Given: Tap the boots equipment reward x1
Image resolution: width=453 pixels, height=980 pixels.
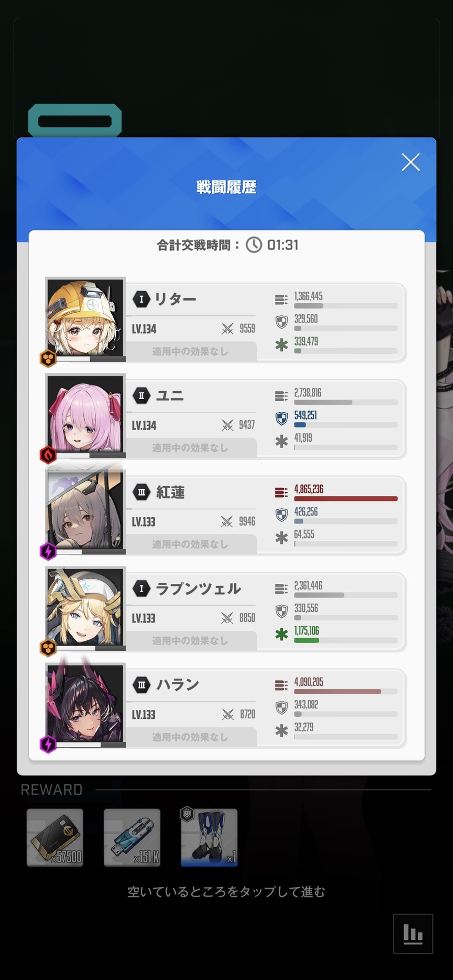Looking at the screenshot, I should click(209, 837).
